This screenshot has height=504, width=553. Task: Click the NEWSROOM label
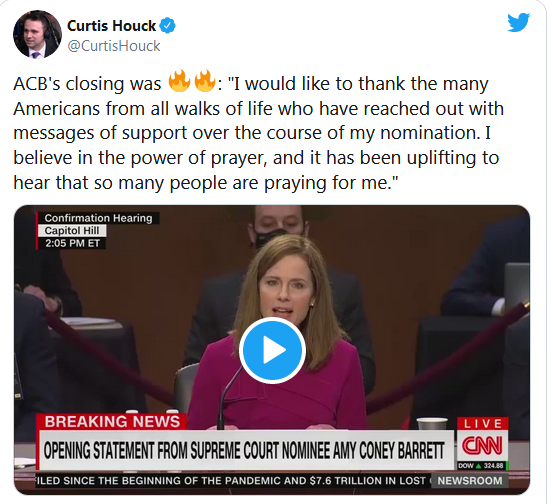[x=470, y=481]
